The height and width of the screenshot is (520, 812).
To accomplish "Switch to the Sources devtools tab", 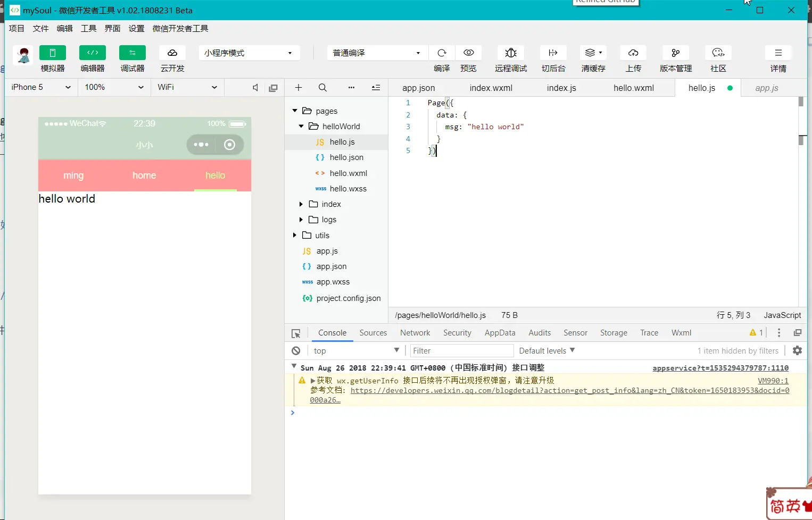I will coord(373,333).
